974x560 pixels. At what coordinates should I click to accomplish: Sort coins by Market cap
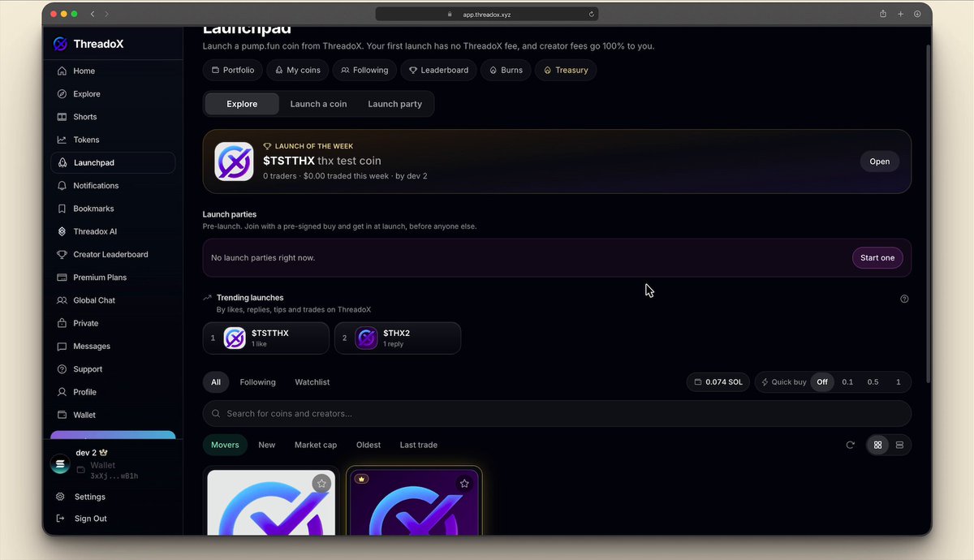click(x=316, y=445)
